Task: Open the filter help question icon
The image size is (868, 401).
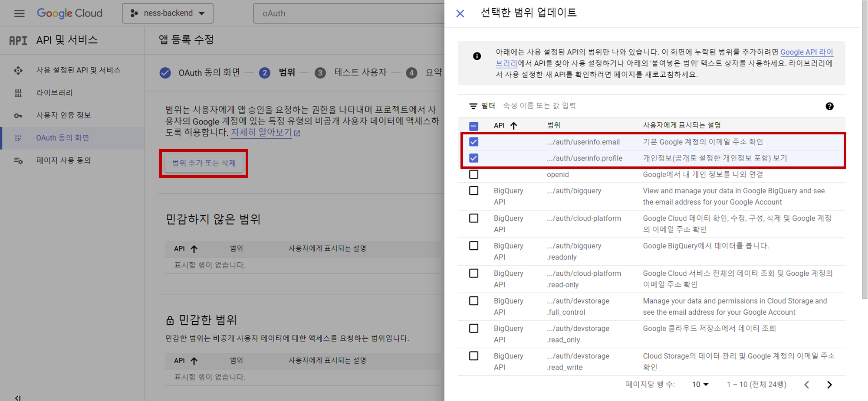Action: 829,106
